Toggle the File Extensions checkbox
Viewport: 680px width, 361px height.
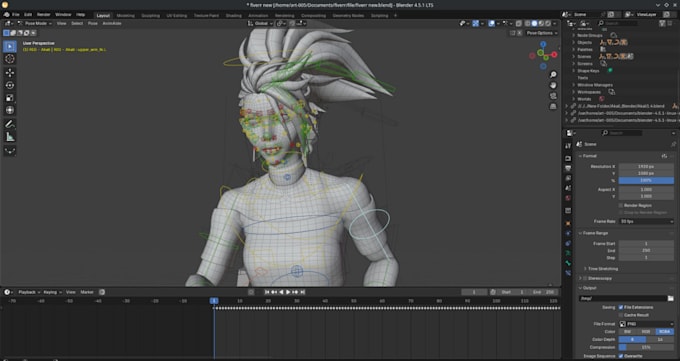tap(621, 307)
